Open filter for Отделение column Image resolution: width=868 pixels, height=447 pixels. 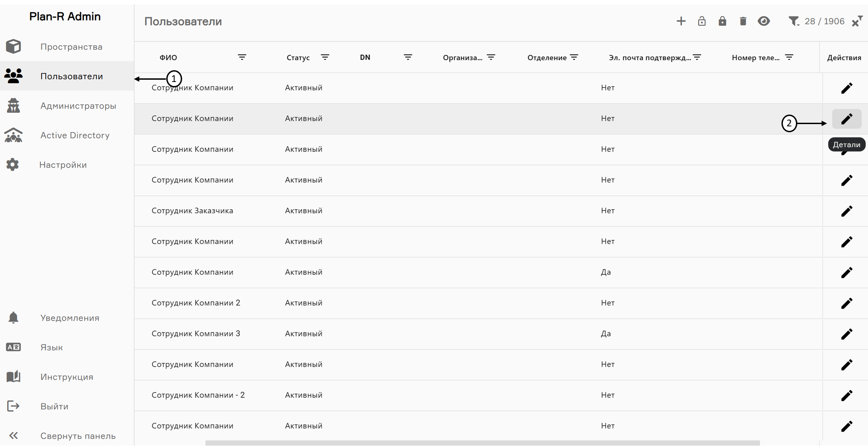(574, 58)
